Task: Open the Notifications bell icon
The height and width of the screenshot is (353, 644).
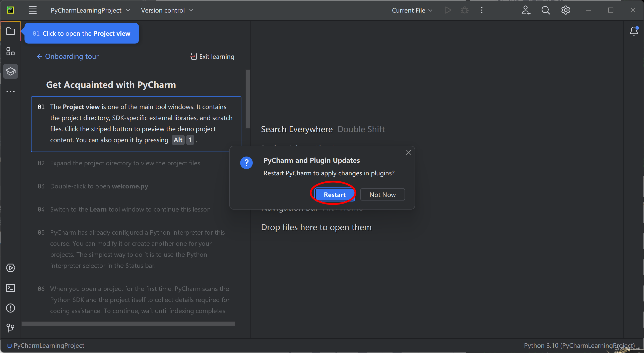Action: pos(634,31)
